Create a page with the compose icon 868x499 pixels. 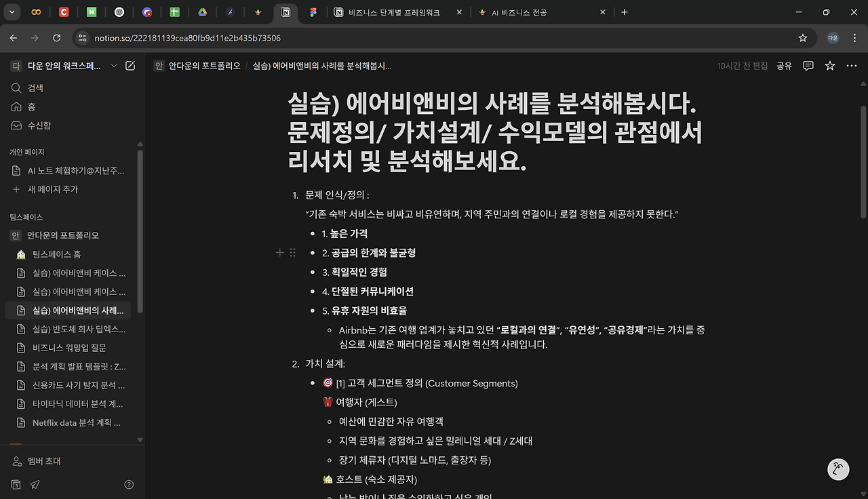click(x=130, y=66)
